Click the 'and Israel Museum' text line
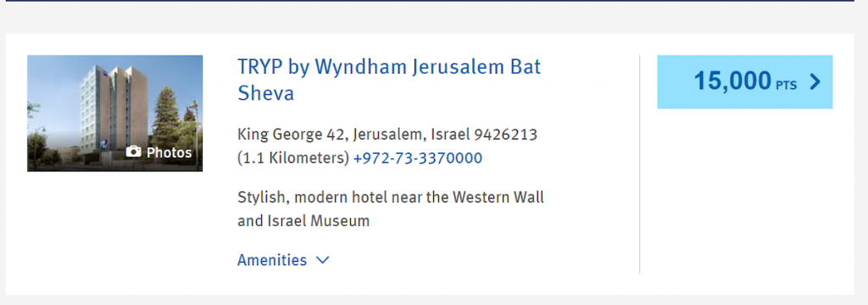Screen dimensions: 868x305 pyautogui.click(x=303, y=221)
